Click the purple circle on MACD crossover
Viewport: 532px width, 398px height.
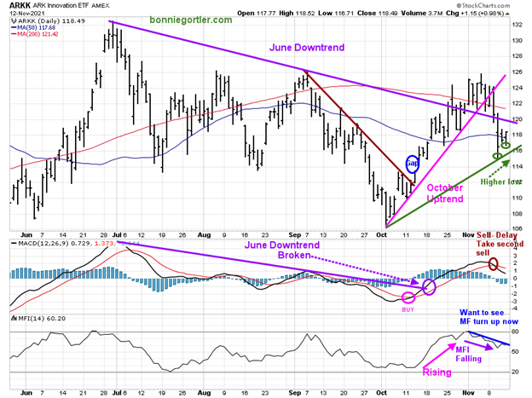pos(428,287)
